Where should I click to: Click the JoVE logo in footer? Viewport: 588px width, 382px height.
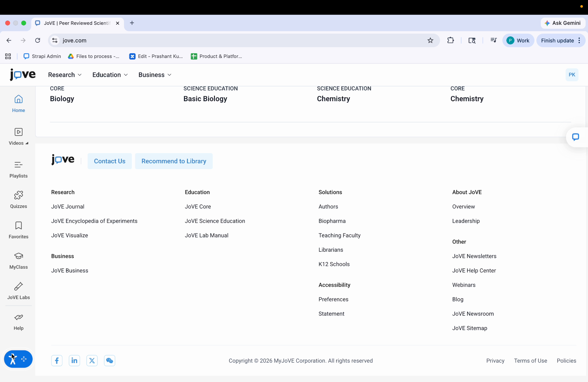[63, 160]
